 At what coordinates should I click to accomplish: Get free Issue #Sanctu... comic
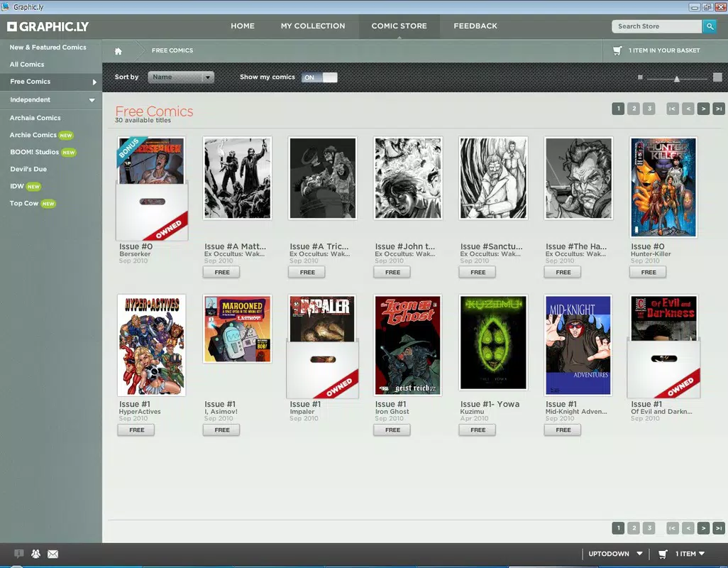click(478, 272)
